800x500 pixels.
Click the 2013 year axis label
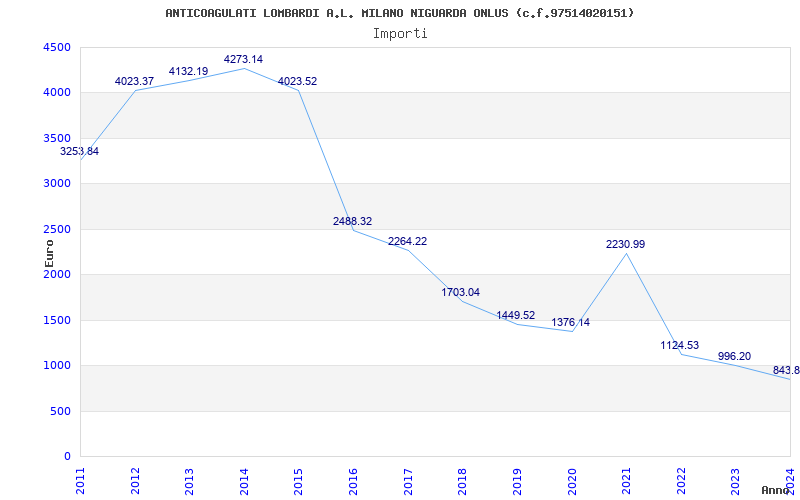pos(190,481)
